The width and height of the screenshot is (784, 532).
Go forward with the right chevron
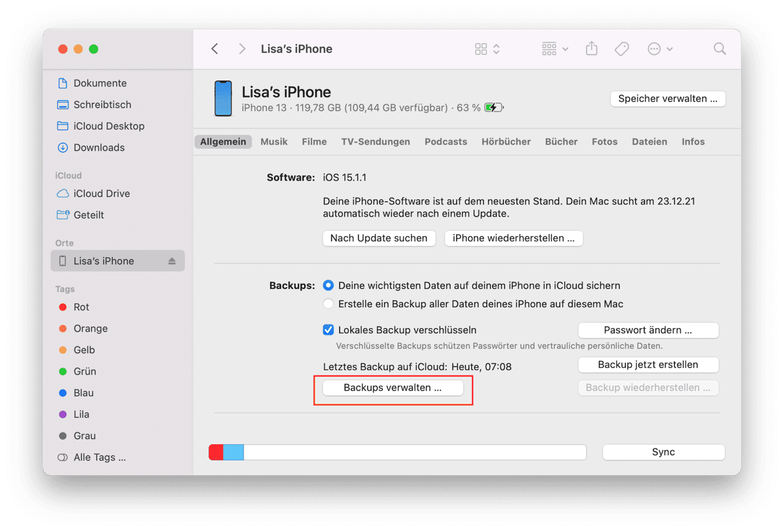click(242, 49)
